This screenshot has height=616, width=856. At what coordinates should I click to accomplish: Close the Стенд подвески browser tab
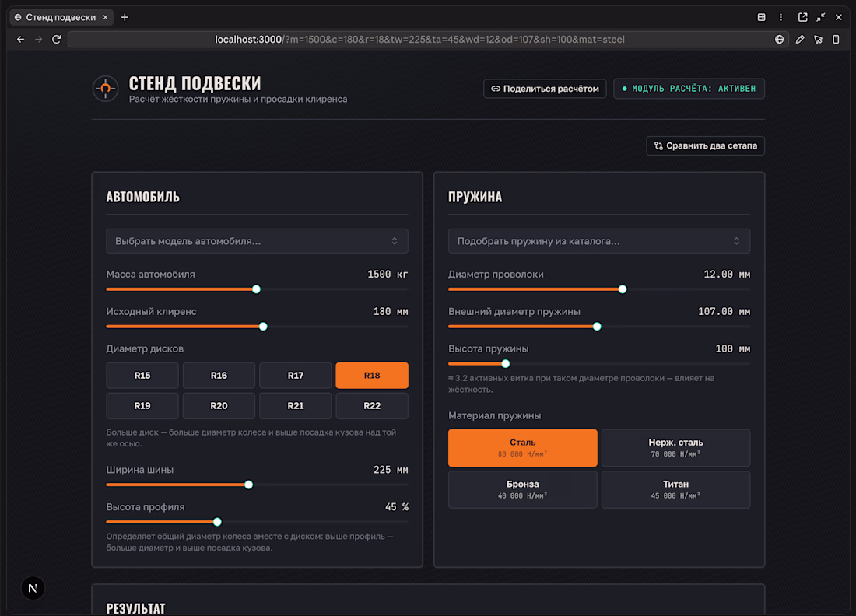point(105,17)
